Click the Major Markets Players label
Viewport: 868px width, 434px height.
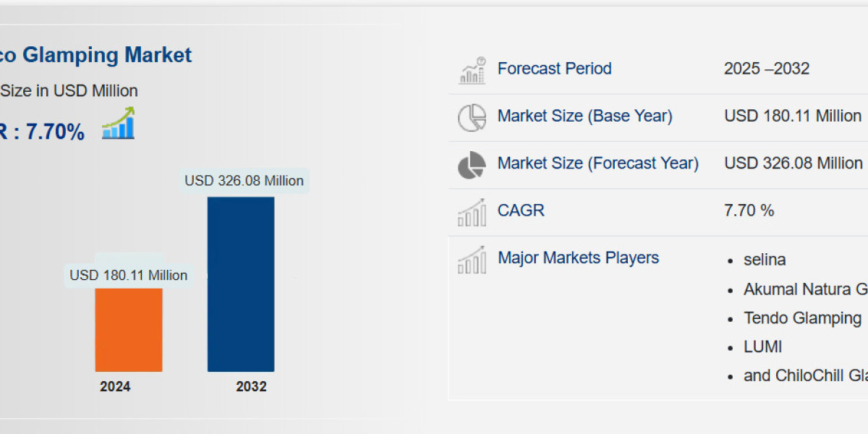tap(578, 258)
